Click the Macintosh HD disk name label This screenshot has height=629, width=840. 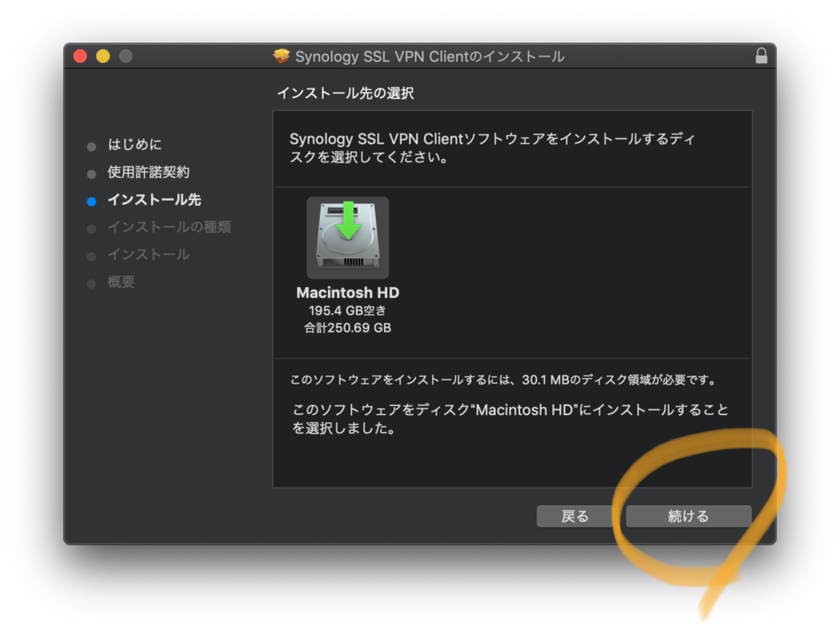click(x=348, y=293)
